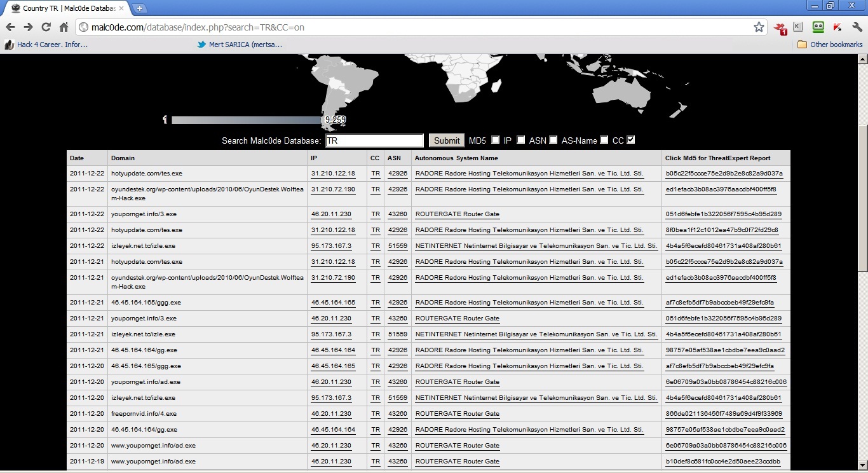
Task: Click the green robot extension icon
Action: pos(818,27)
